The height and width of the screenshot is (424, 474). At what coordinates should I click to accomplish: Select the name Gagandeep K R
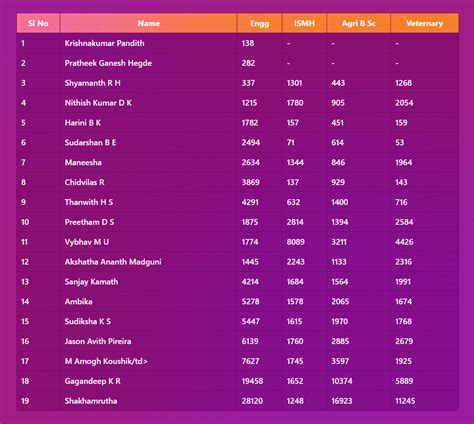(x=93, y=381)
